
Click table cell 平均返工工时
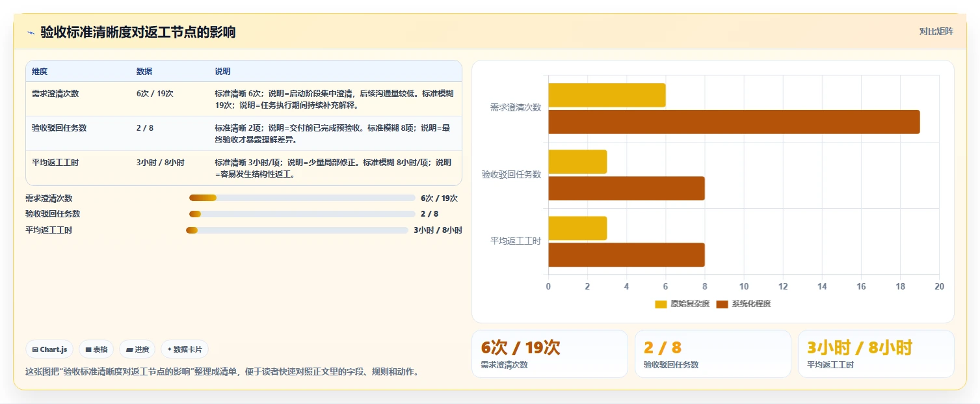55,162
